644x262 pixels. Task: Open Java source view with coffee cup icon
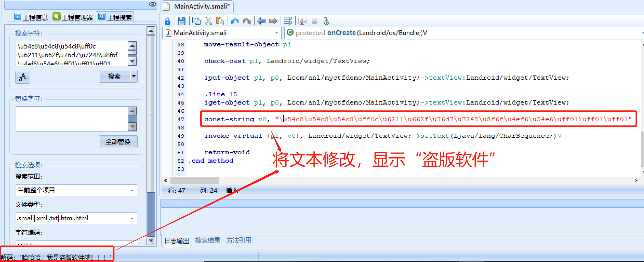pos(302,21)
